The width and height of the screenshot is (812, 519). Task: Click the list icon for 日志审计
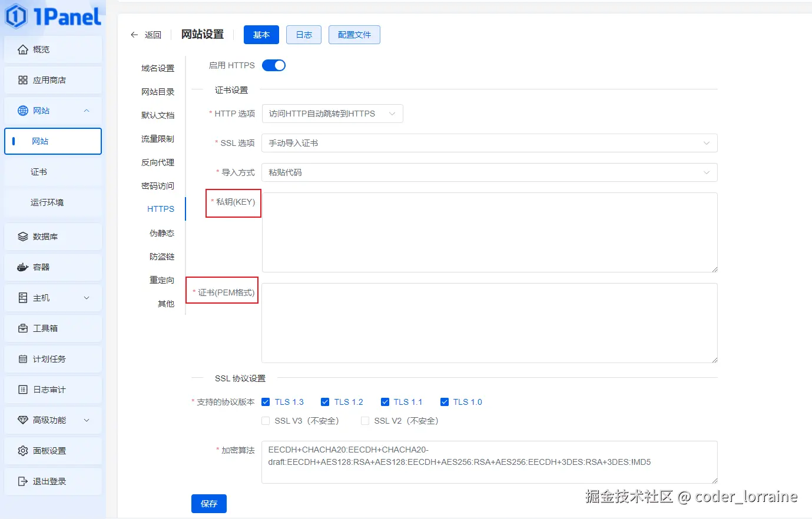[x=23, y=390]
